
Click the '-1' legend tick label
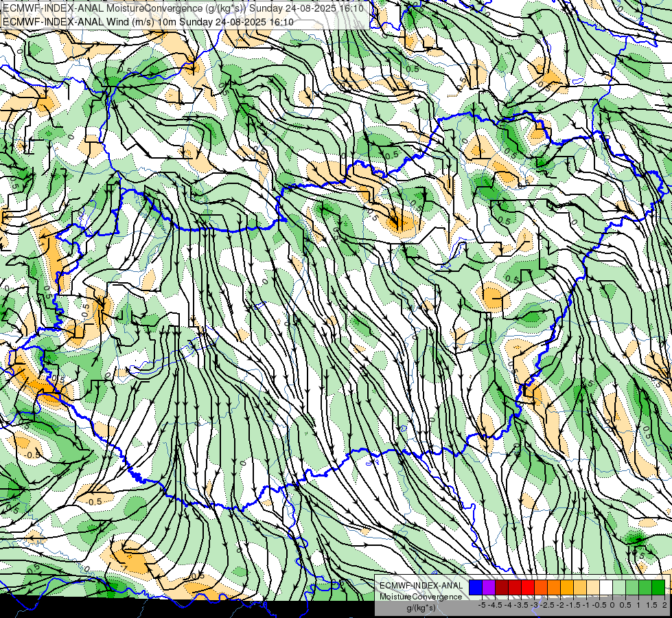586,605
